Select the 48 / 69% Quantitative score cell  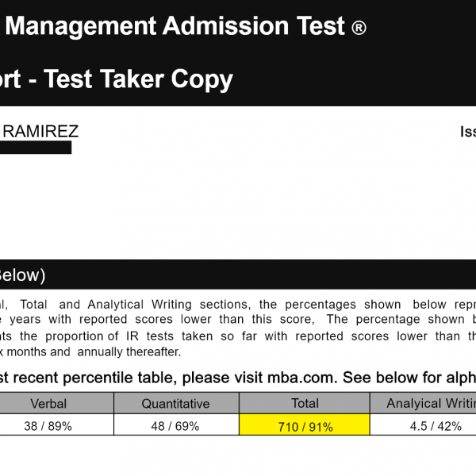tap(176, 426)
